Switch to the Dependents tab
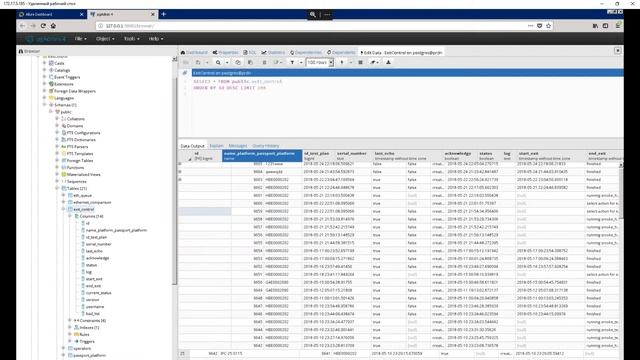The height and width of the screenshot is (360, 640). point(341,52)
